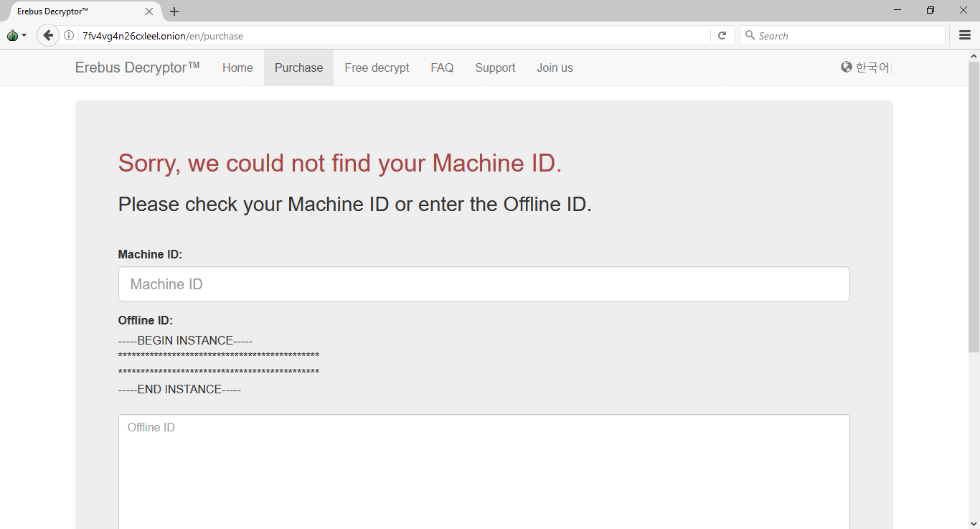Open the FAQ page

(x=442, y=67)
